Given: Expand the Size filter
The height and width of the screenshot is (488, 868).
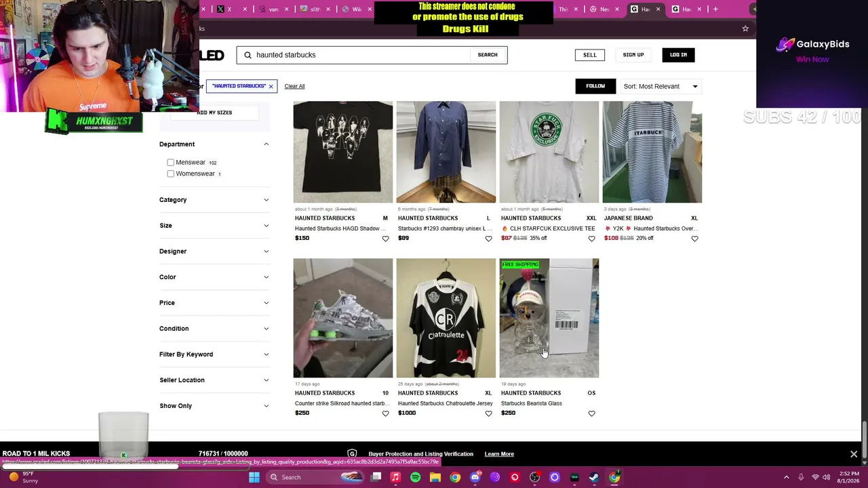Looking at the screenshot, I should (214, 226).
